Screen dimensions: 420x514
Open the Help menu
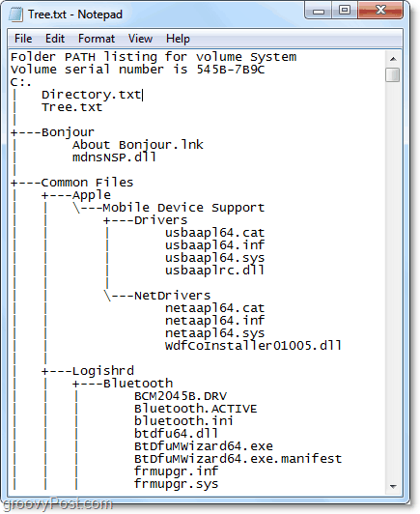(x=178, y=39)
